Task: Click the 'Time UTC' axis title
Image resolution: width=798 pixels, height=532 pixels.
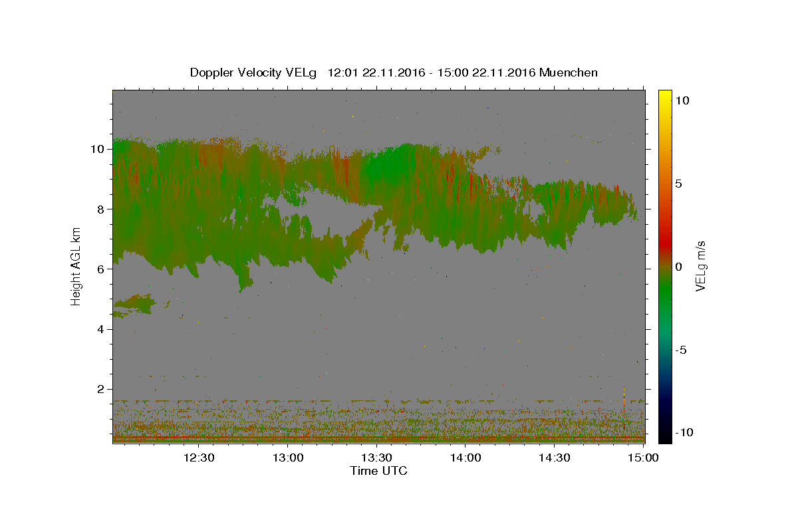Action: (378, 471)
